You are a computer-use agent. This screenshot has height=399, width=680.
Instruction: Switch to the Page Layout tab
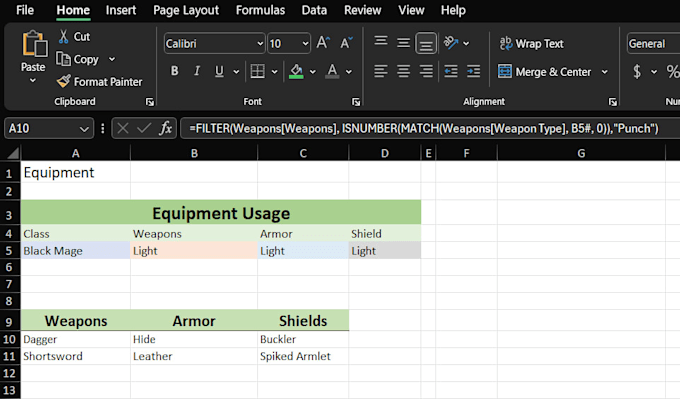click(186, 10)
